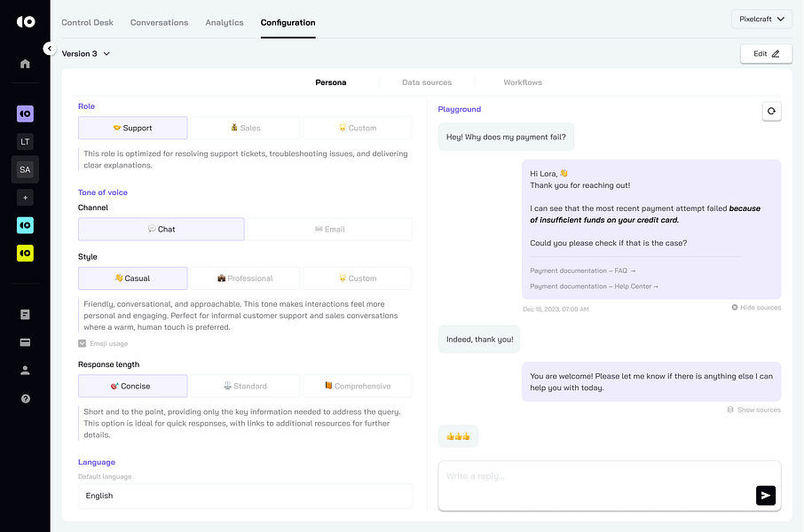Open the Pixelcraft workspace dropdown
Viewport: 804px width, 532px height.
pos(760,18)
